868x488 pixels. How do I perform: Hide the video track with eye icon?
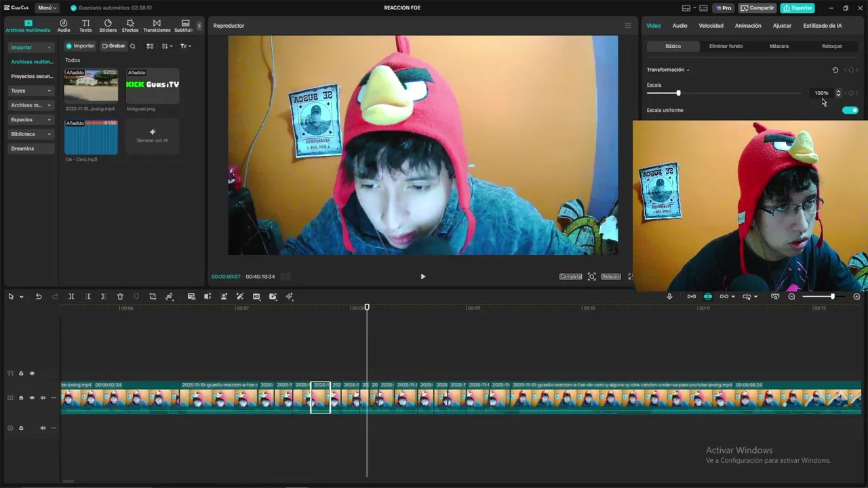(31, 398)
